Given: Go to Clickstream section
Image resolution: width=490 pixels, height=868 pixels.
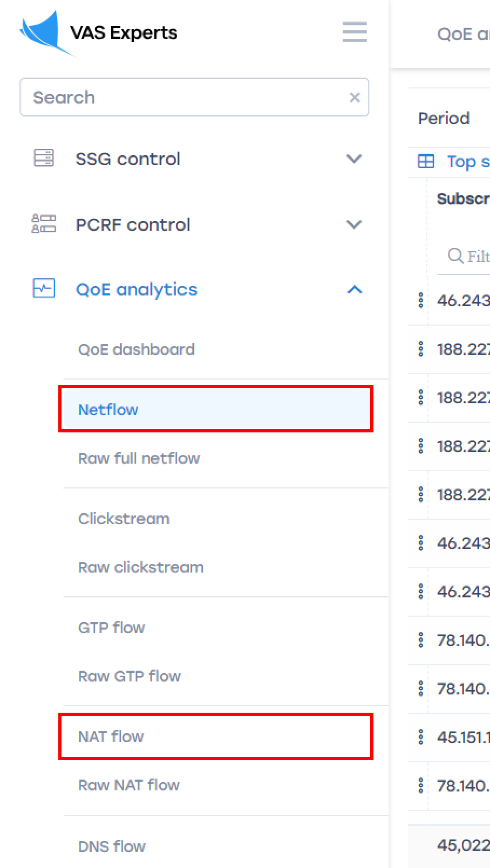Looking at the screenshot, I should pyautogui.click(x=124, y=519).
